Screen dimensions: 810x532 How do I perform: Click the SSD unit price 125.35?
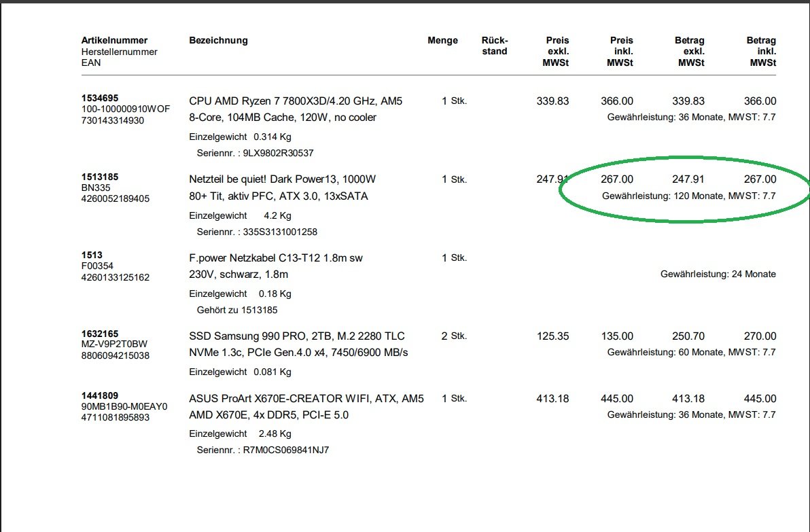[552, 336]
